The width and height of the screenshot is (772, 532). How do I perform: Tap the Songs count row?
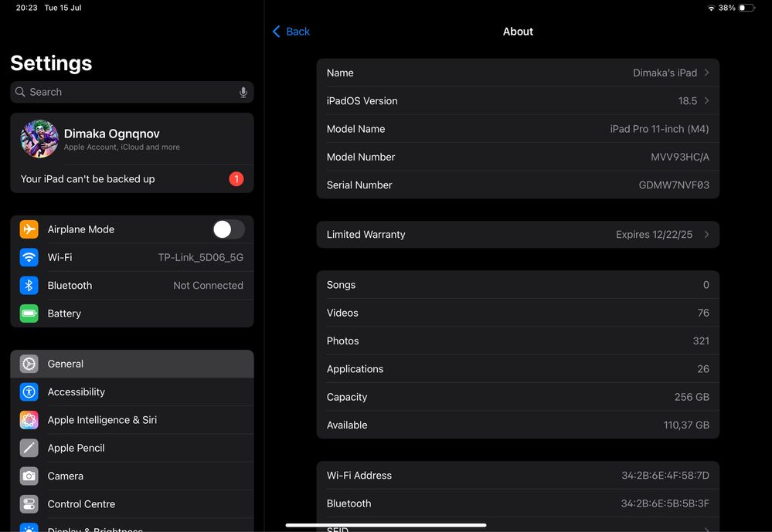click(x=518, y=285)
